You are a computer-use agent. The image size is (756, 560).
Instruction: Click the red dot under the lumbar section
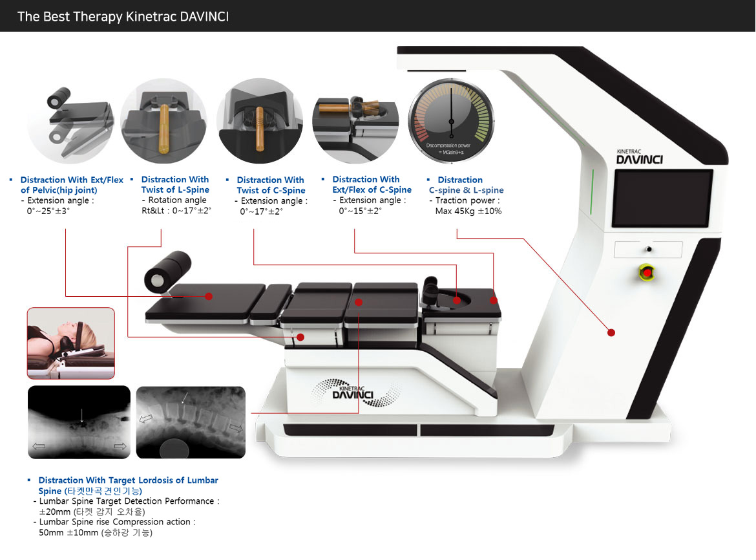[300, 337]
